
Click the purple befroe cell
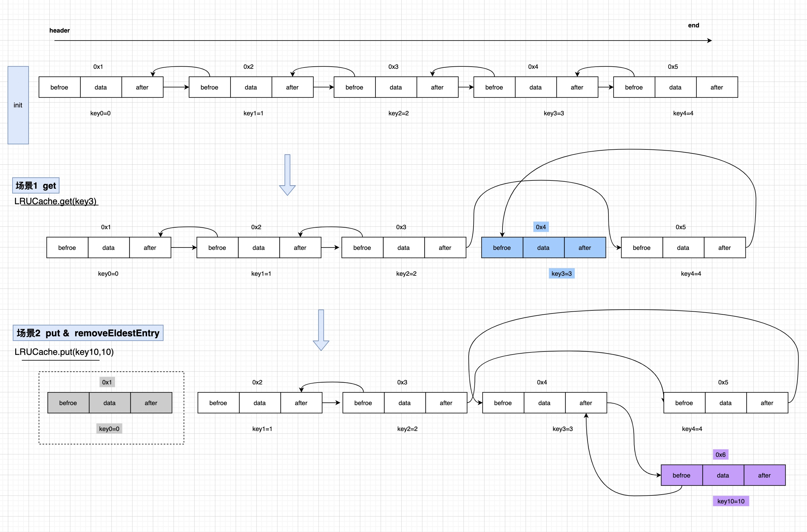[682, 475]
